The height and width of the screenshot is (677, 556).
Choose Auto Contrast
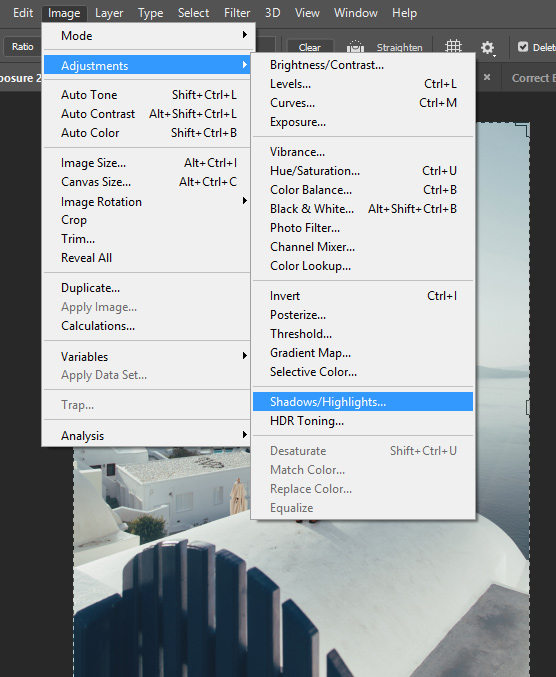[x=147, y=114]
